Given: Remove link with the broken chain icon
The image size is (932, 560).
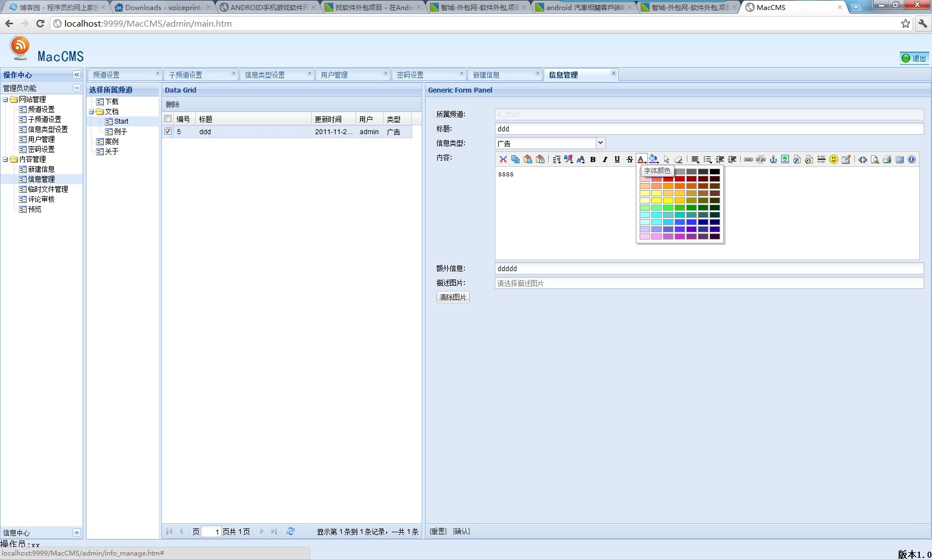Looking at the screenshot, I should [761, 159].
